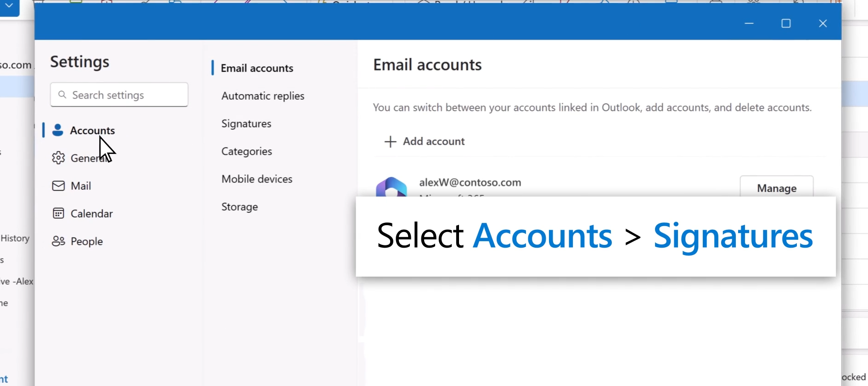Image resolution: width=868 pixels, height=386 pixels.
Task: Open Automatic replies settings
Action: pyautogui.click(x=263, y=96)
